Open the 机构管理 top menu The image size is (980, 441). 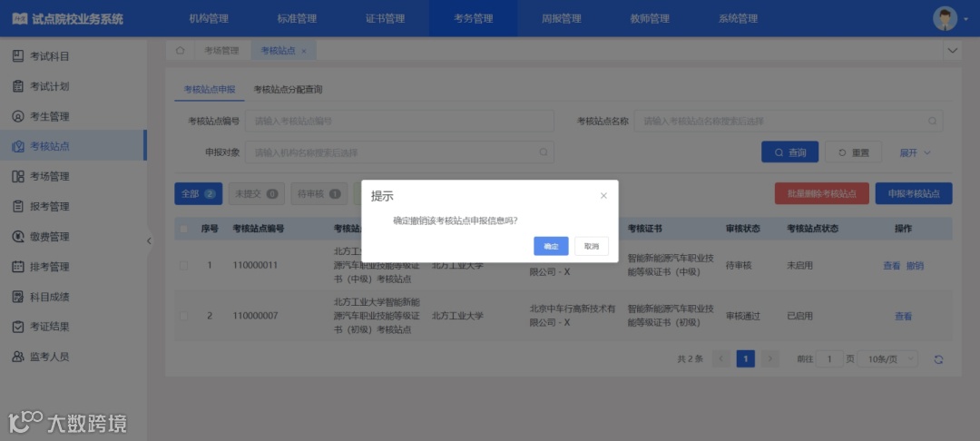click(x=209, y=19)
